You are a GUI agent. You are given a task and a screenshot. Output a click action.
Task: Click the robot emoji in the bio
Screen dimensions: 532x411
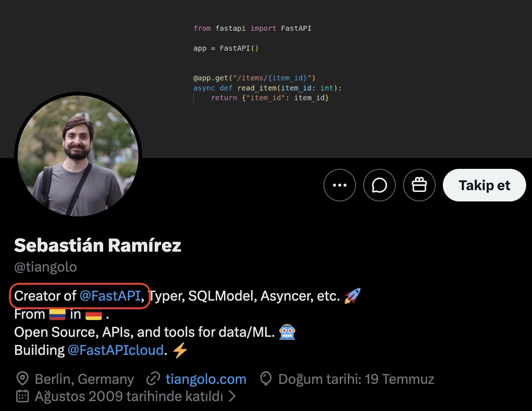(x=287, y=332)
